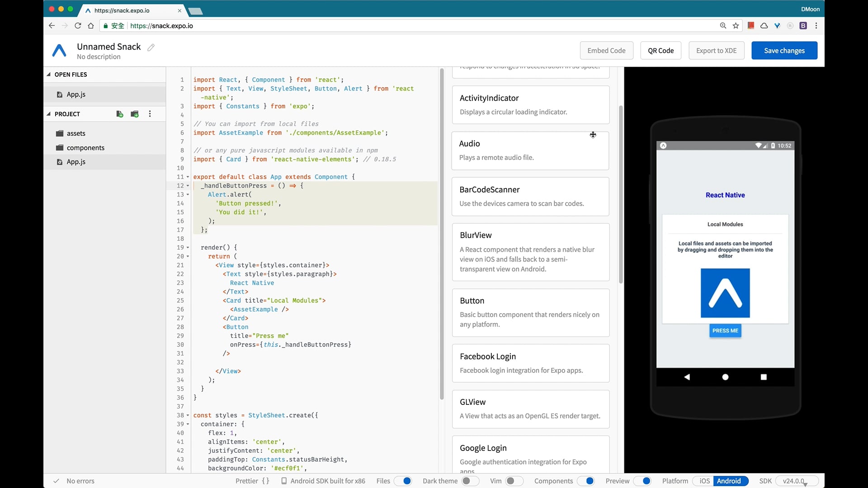Click the new folder icon in Project
This screenshot has height=488, width=868.
click(135, 114)
